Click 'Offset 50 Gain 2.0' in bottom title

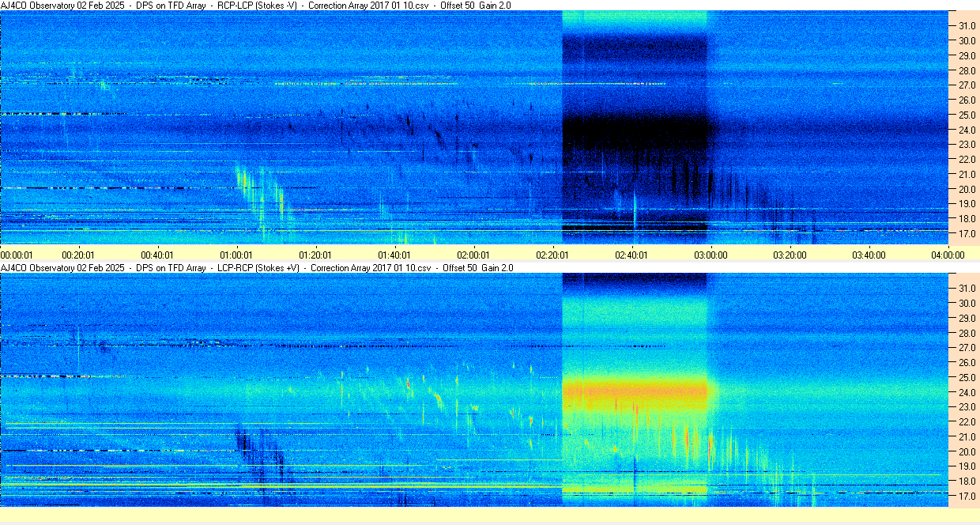(x=478, y=268)
